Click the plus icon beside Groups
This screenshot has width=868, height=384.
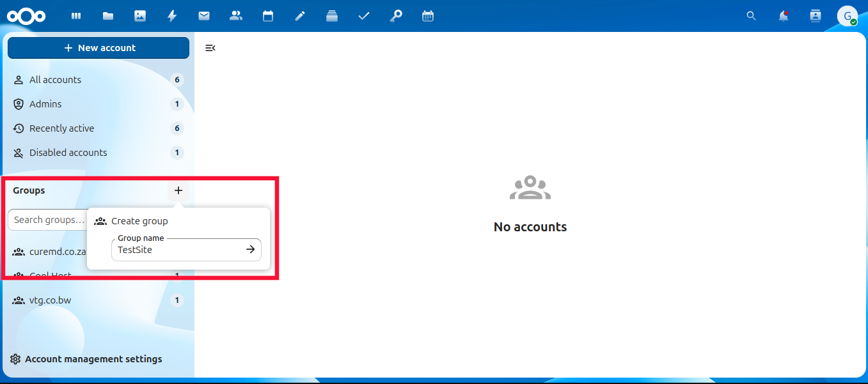pyautogui.click(x=178, y=190)
